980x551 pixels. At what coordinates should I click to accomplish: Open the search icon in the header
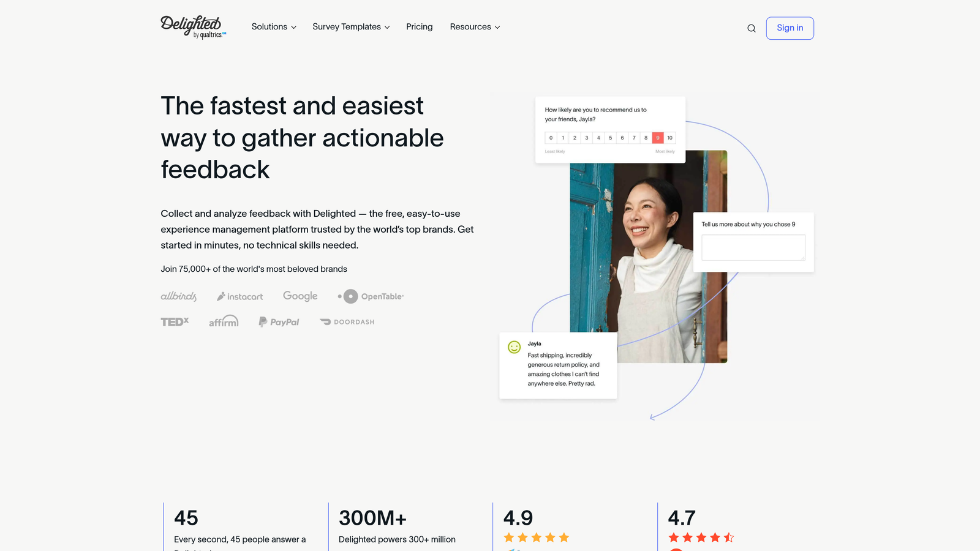tap(751, 28)
